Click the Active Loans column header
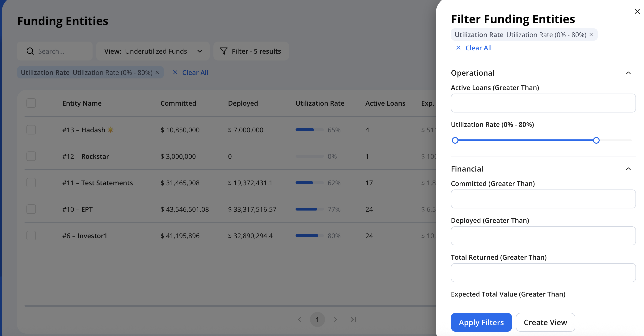Screen dimensions: 644x336 tap(385, 103)
